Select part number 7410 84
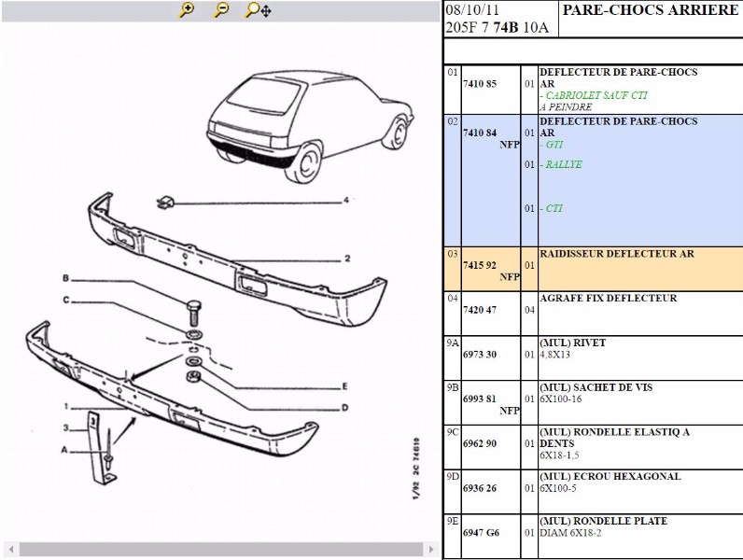 coord(480,133)
